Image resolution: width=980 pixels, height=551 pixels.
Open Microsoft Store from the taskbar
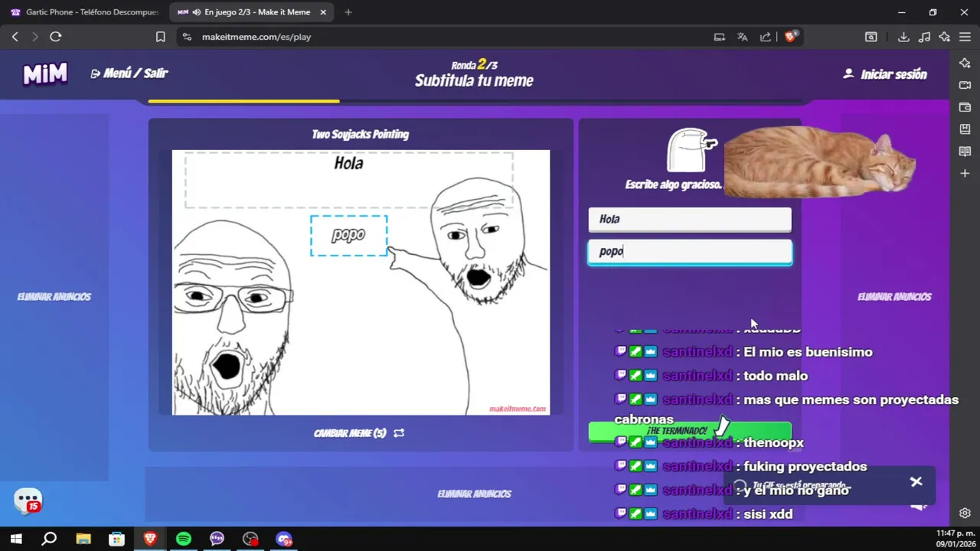point(116,539)
